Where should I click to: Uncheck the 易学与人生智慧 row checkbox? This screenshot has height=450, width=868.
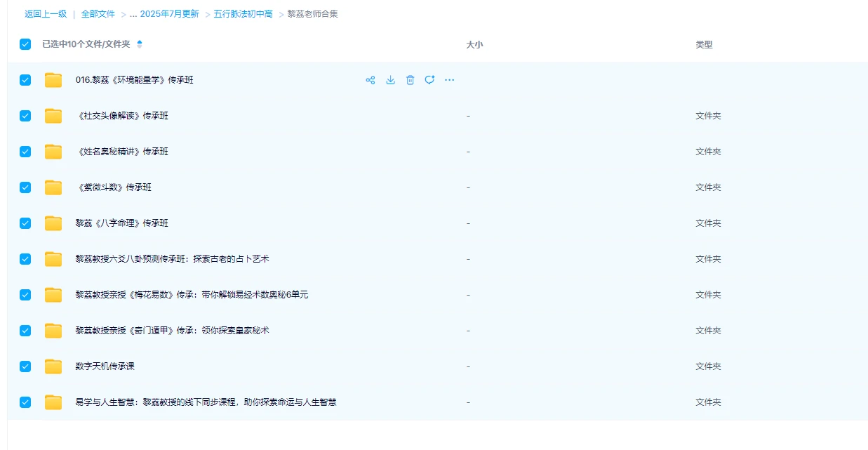25,402
